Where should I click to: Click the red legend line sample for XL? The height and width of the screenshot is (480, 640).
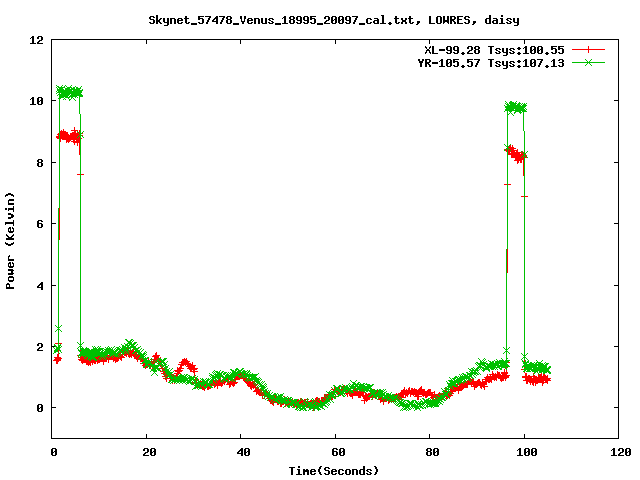(x=588, y=50)
